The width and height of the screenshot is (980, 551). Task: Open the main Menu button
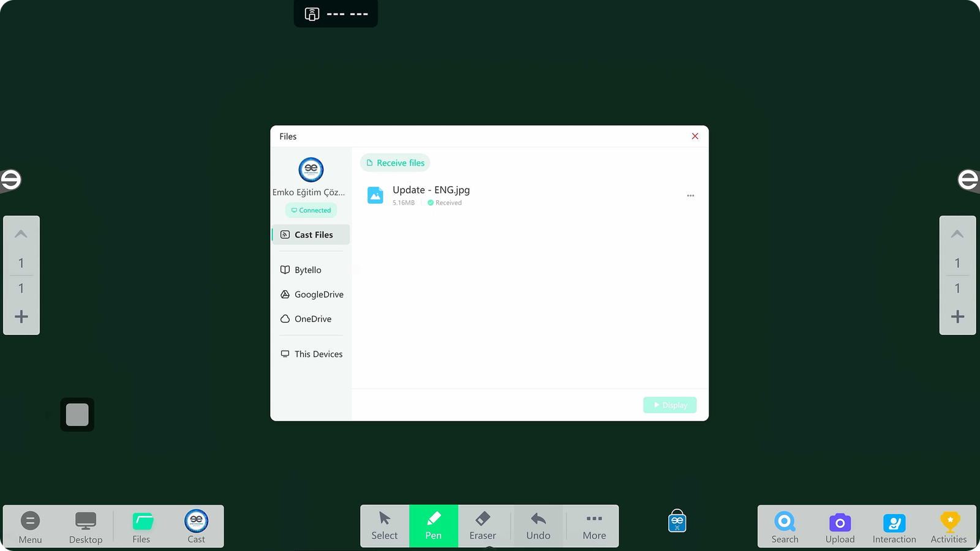tap(30, 527)
